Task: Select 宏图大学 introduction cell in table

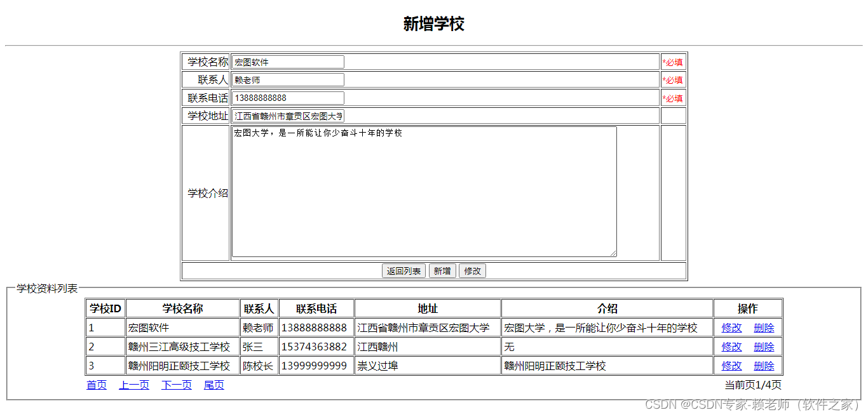Action: (607, 328)
